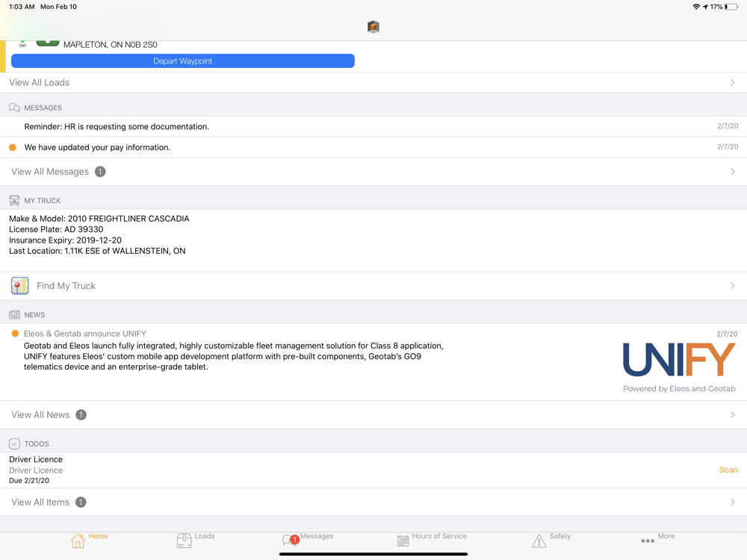This screenshot has height=560, width=747.
Task: Open View All Items
Action: (x=373, y=503)
